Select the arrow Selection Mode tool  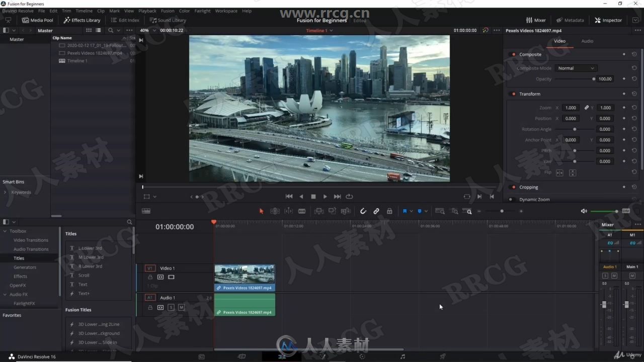click(261, 211)
